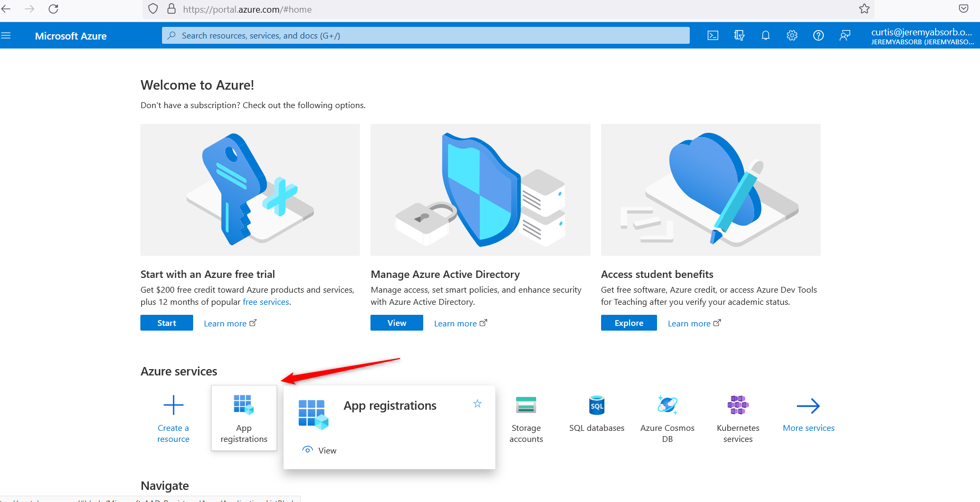Open Learn more beside the Start button
980x502 pixels.
[230, 323]
